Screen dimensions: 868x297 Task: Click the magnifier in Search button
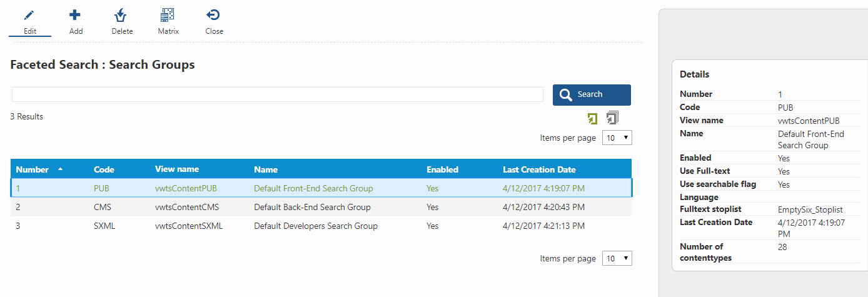point(566,95)
